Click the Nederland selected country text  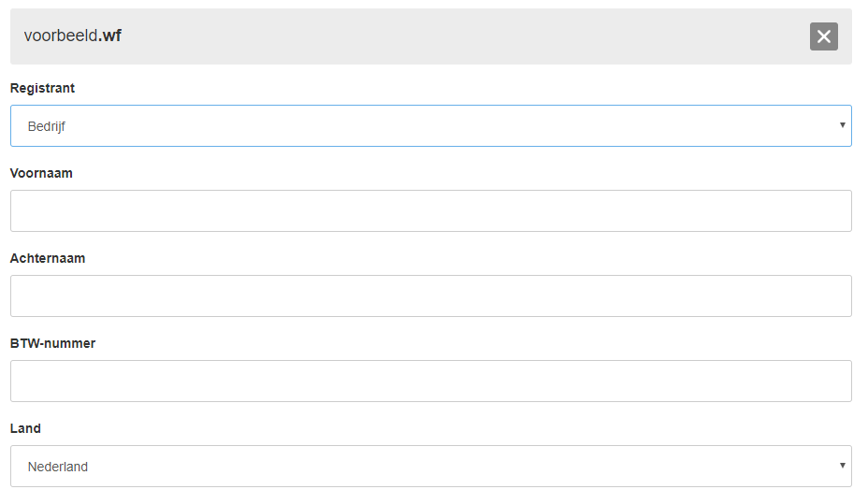tap(58, 467)
